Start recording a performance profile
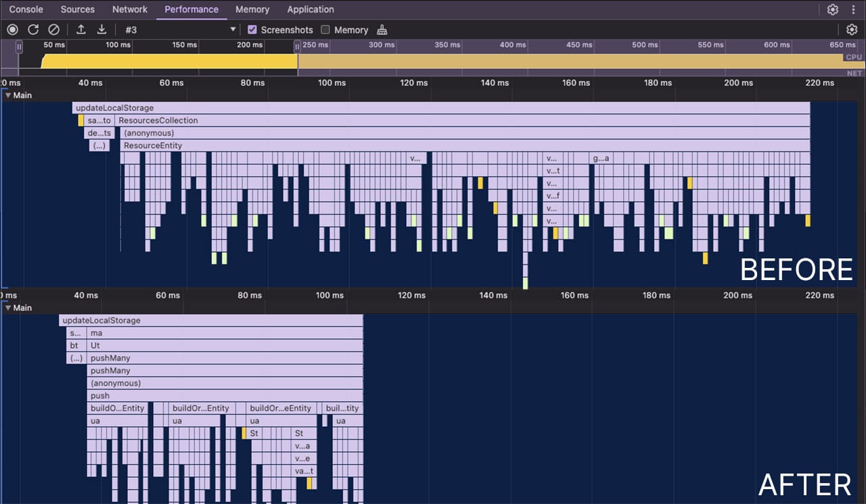The height and width of the screenshot is (504, 866). (12, 30)
